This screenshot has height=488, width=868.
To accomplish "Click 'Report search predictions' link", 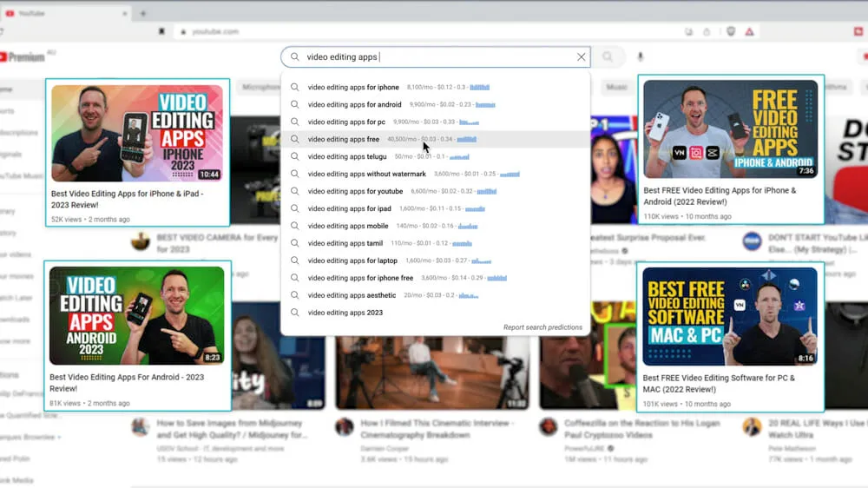I will [x=542, y=327].
